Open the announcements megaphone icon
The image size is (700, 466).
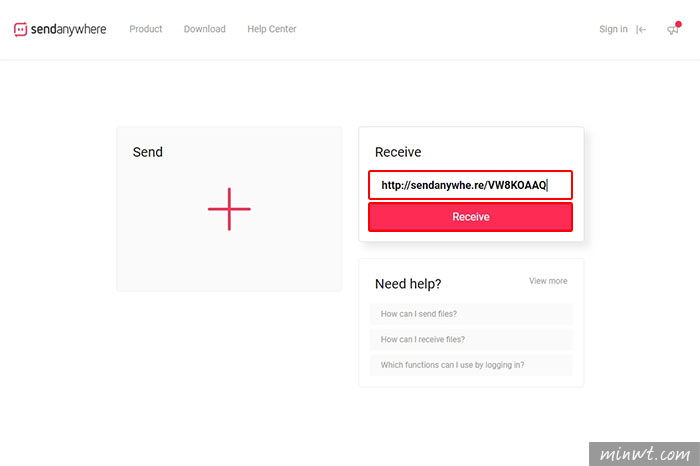(672, 30)
